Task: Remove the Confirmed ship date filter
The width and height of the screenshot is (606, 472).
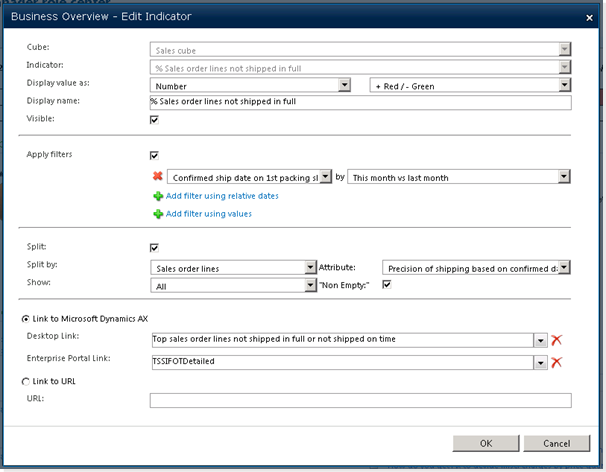Action: pyautogui.click(x=157, y=177)
